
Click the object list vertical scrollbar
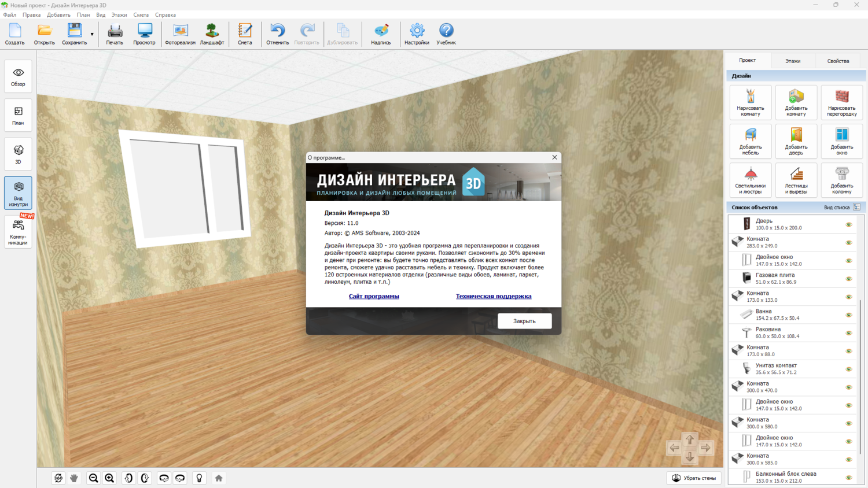pos(860,376)
